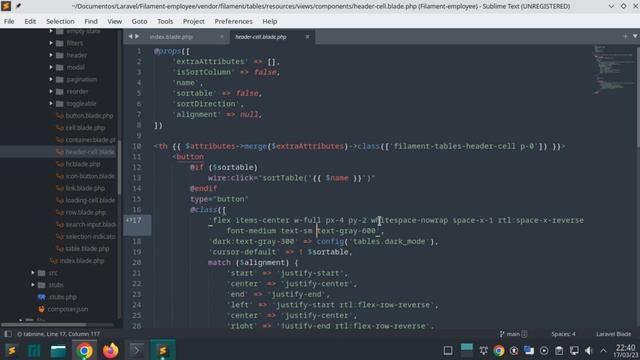
Task: Open the Sublime launcher at taskbar's left end
Action: 11,350
